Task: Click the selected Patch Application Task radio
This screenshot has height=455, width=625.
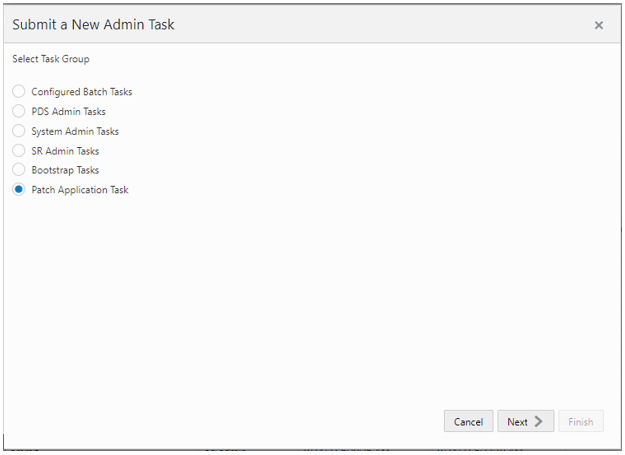Action: (19, 189)
